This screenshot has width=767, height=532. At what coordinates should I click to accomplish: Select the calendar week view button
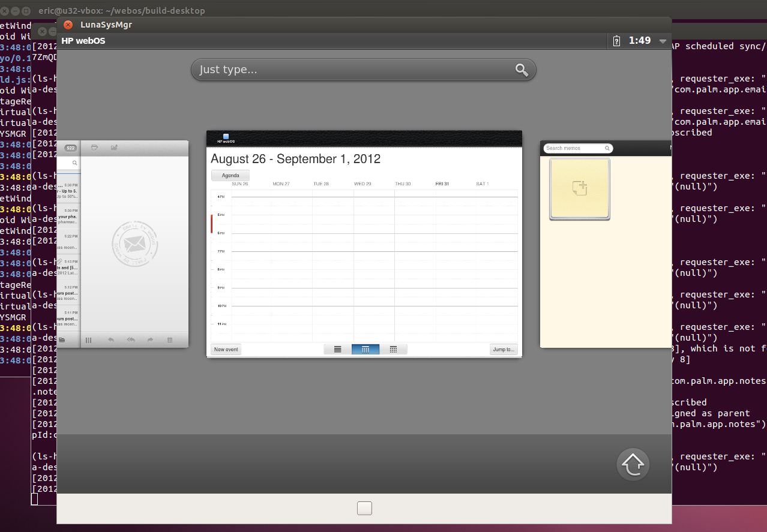coord(365,349)
